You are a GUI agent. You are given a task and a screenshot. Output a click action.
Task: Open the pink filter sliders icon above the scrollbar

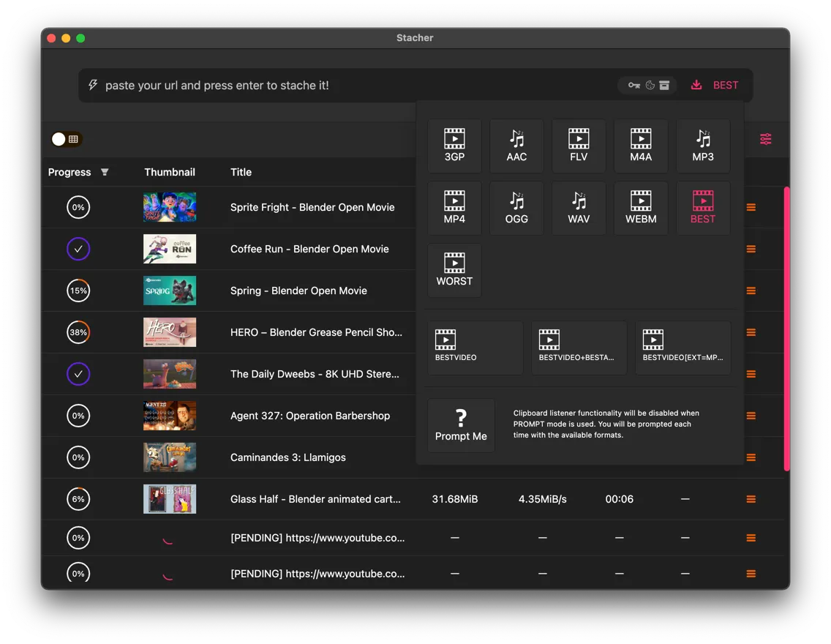click(x=767, y=138)
